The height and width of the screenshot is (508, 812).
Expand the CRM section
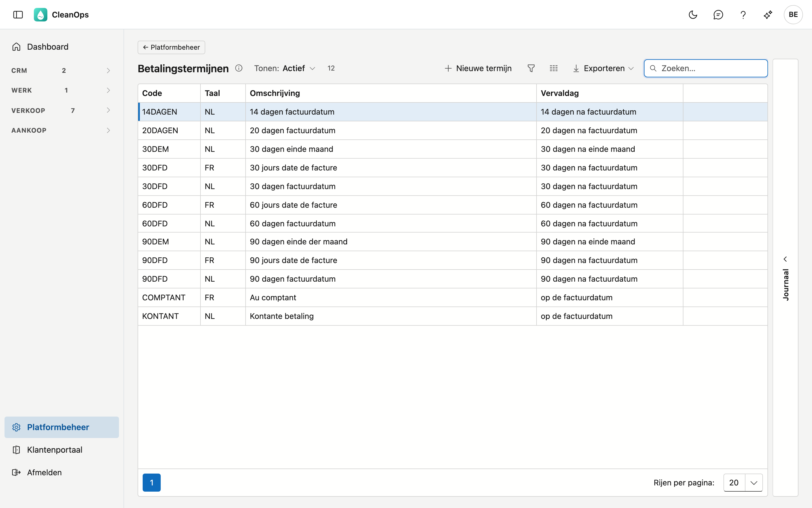pos(62,71)
